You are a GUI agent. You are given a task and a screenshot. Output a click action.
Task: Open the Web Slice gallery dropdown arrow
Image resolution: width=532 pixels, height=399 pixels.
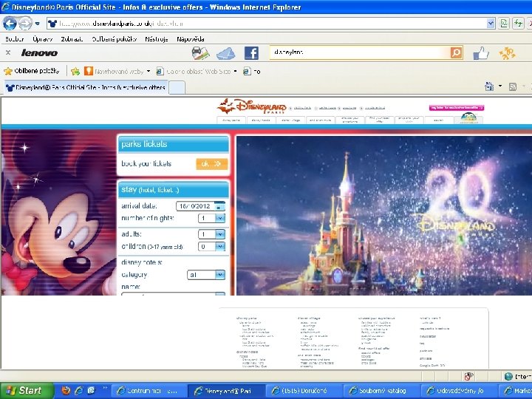pyautogui.click(x=236, y=71)
